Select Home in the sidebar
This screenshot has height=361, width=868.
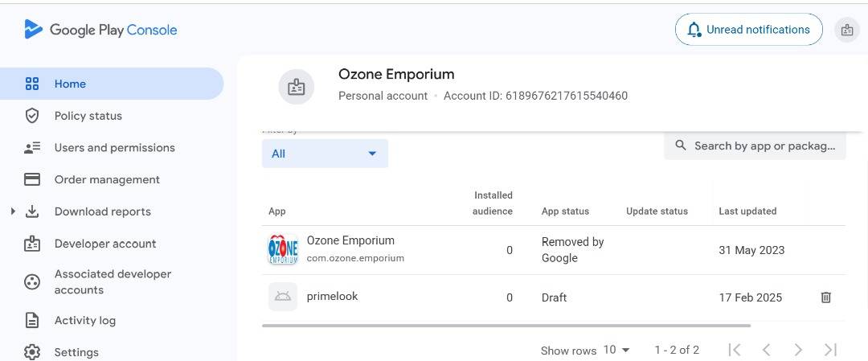(111, 84)
